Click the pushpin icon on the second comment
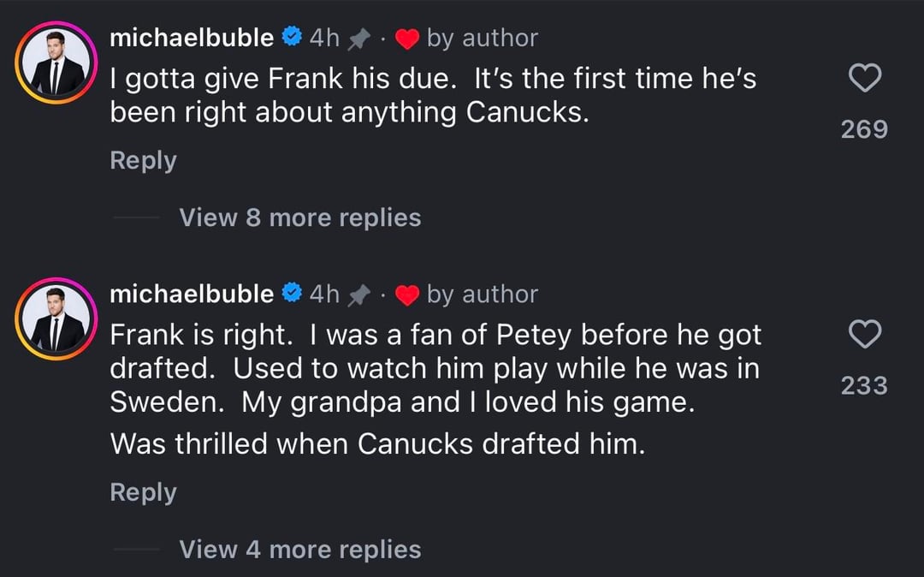This screenshot has width=924, height=577. [x=358, y=293]
